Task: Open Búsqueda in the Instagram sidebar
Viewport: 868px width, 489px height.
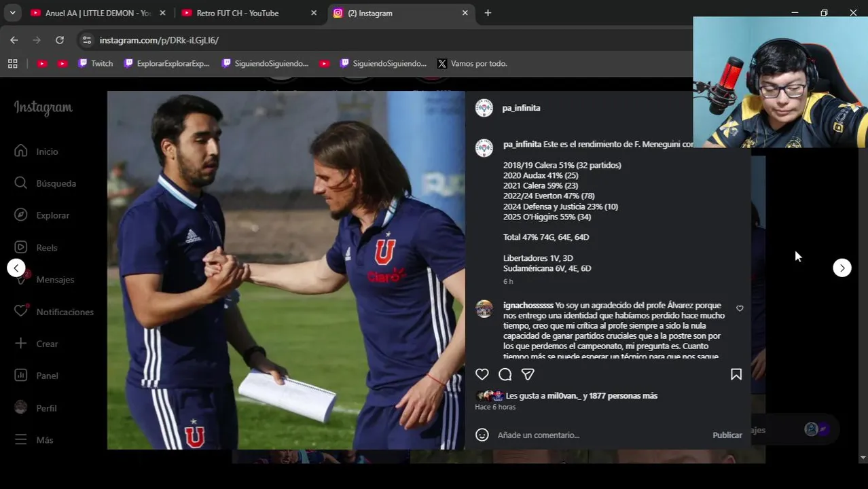Action: pyautogui.click(x=46, y=183)
